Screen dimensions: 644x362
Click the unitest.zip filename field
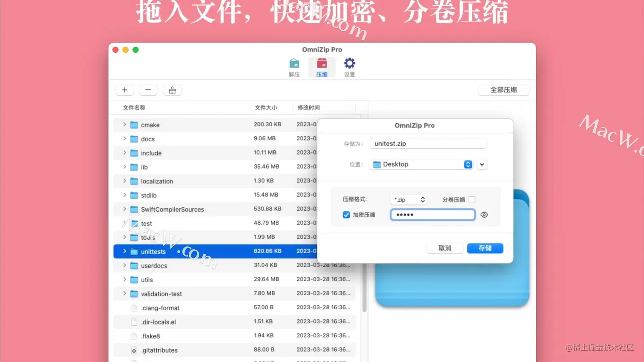coord(428,143)
